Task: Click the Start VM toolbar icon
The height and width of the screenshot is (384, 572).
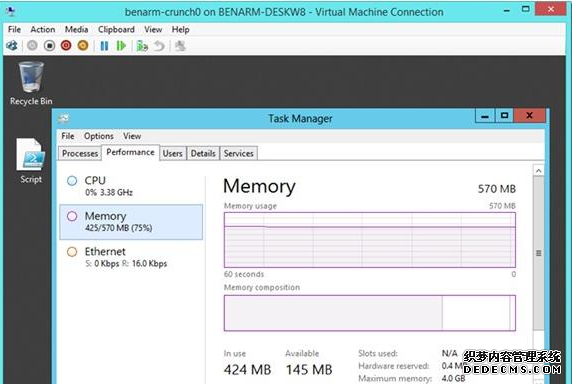Action: pyautogui.click(x=32, y=46)
